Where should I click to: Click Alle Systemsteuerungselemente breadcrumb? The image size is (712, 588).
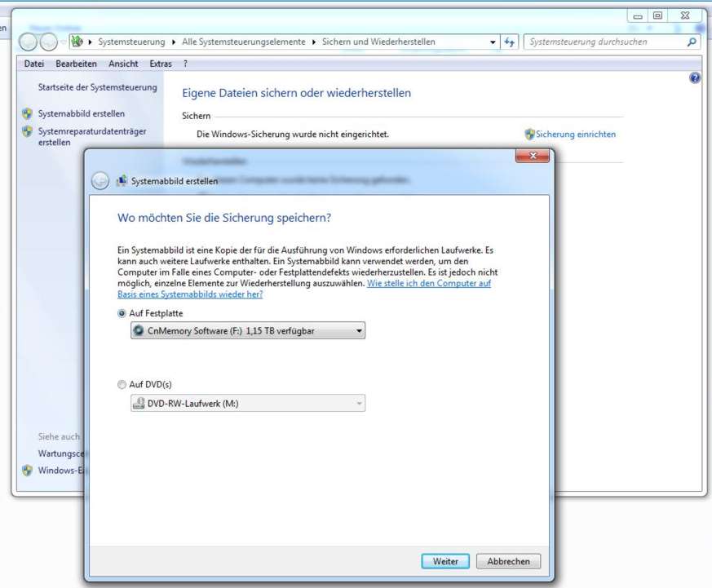pos(243,42)
